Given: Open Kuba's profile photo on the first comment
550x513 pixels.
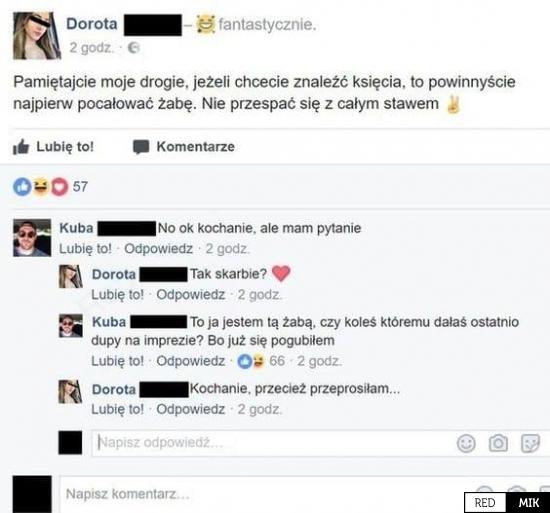Looking at the screenshot, I should (32, 238).
